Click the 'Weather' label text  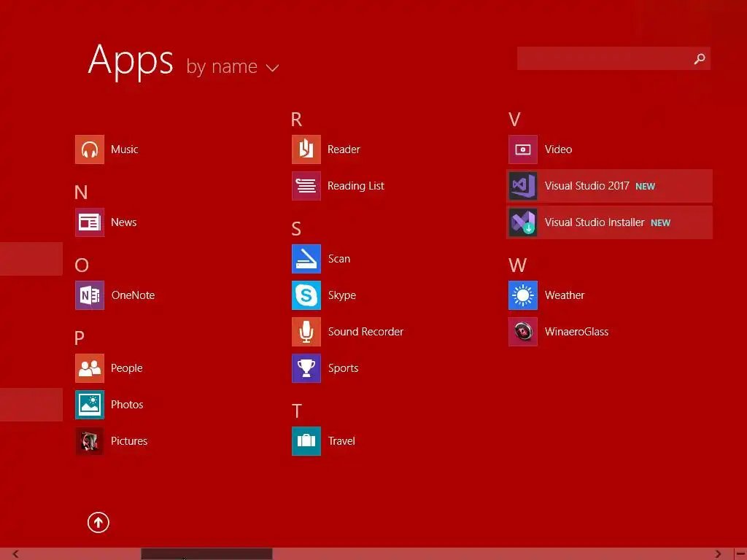coord(565,295)
